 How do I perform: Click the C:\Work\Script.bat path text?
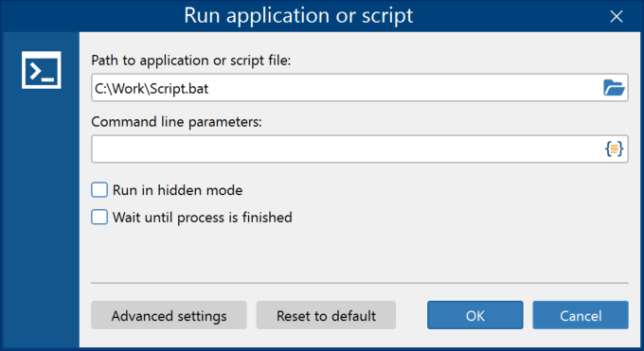[152, 89]
